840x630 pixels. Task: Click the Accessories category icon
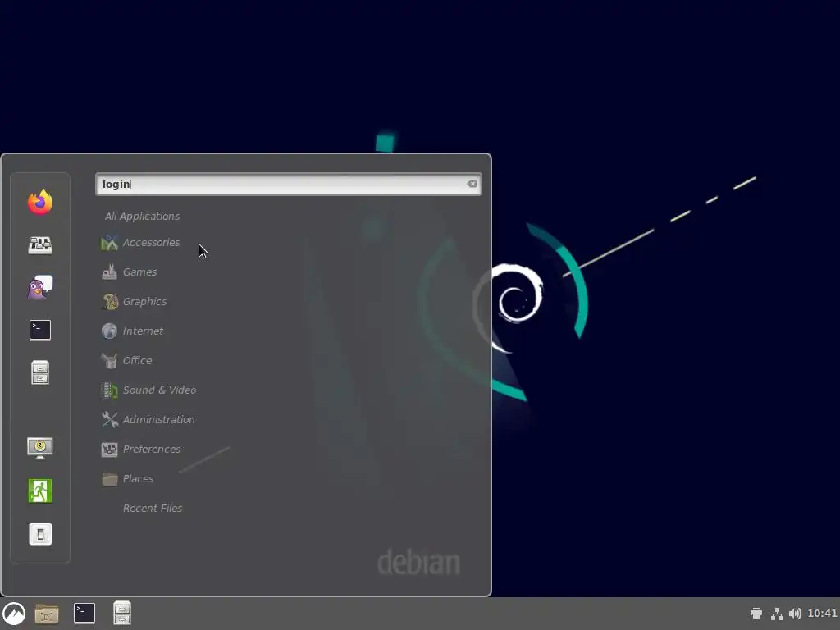[x=109, y=243]
